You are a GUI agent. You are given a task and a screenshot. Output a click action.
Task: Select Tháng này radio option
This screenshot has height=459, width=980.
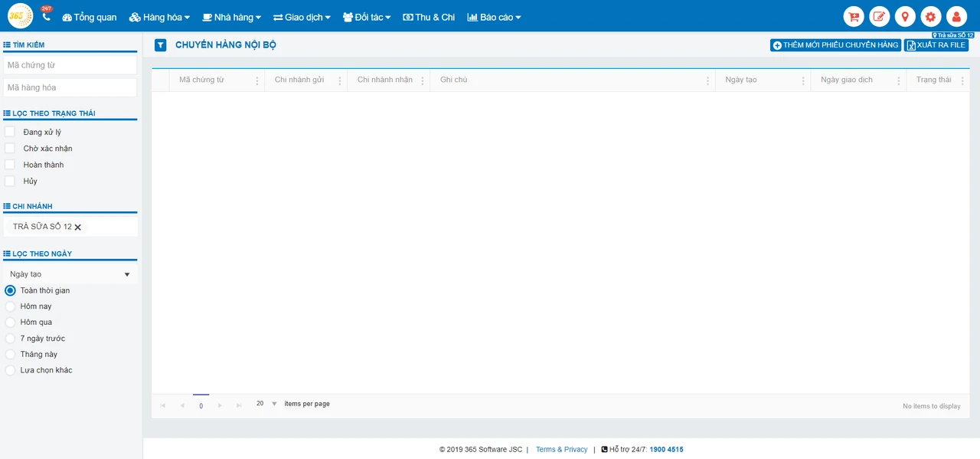click(10, 354)
